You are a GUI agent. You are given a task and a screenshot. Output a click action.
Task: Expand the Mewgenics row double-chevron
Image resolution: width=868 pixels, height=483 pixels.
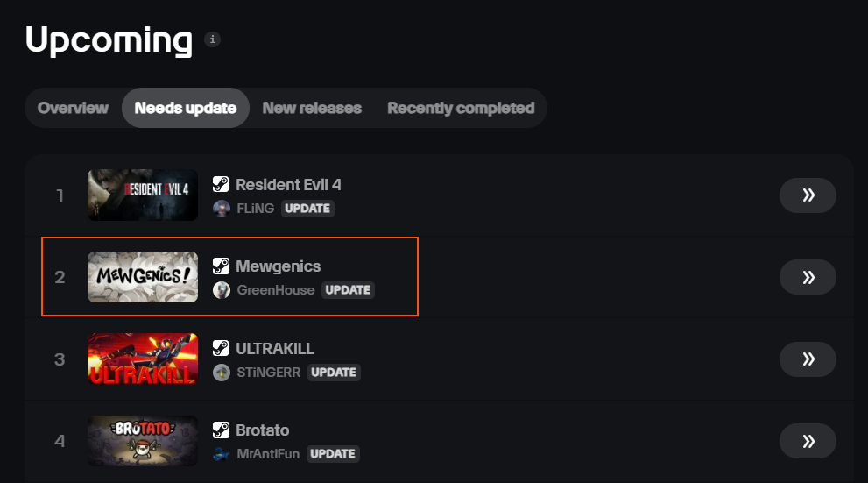click(x=808, y=277)
